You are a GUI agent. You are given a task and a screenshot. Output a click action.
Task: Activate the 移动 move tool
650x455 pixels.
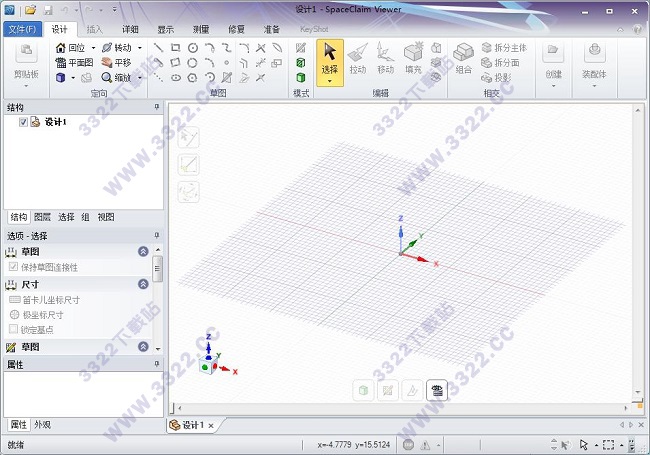pyautogui.click(x=386, y=59)
